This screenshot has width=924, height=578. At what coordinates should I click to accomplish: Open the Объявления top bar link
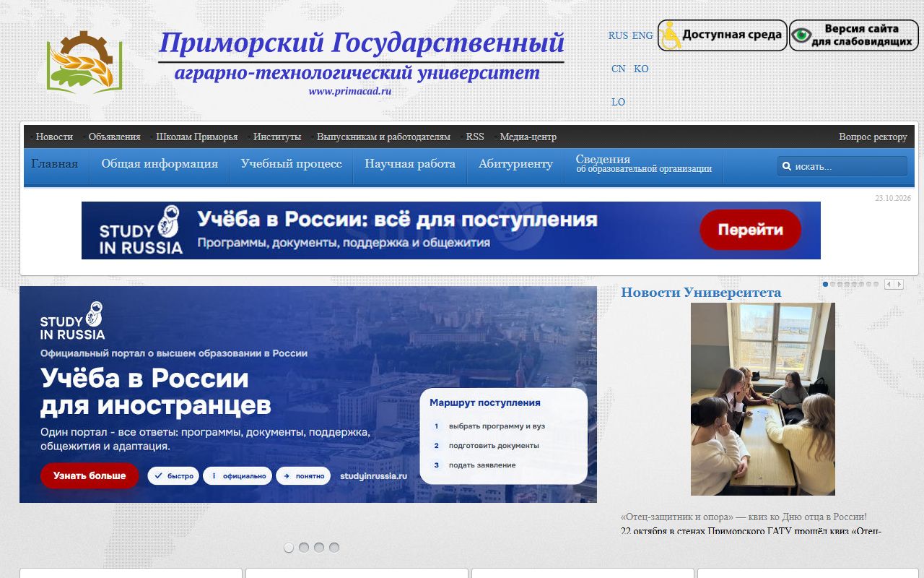click(114, 137)
